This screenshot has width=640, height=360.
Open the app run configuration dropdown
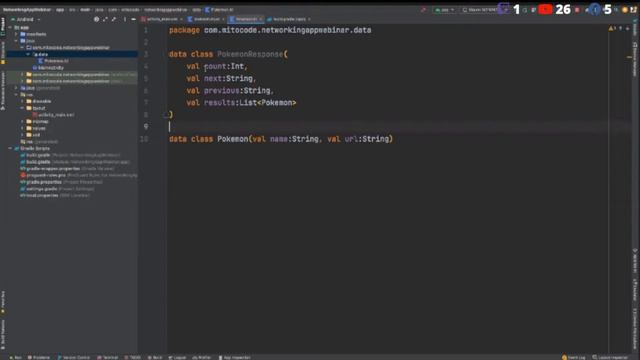444,9
